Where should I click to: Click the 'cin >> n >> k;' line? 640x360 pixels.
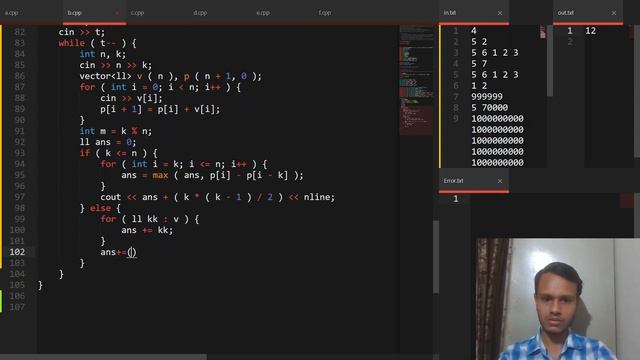[116, 65]
